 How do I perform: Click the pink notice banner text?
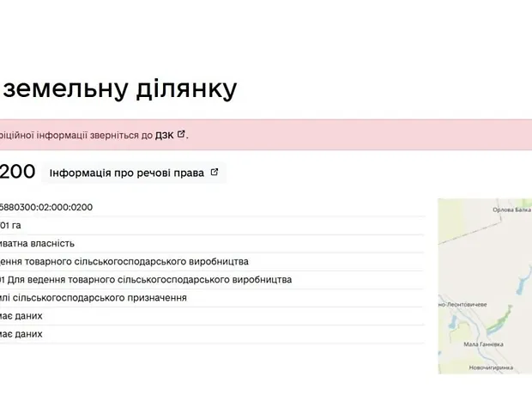click(77, 135)
